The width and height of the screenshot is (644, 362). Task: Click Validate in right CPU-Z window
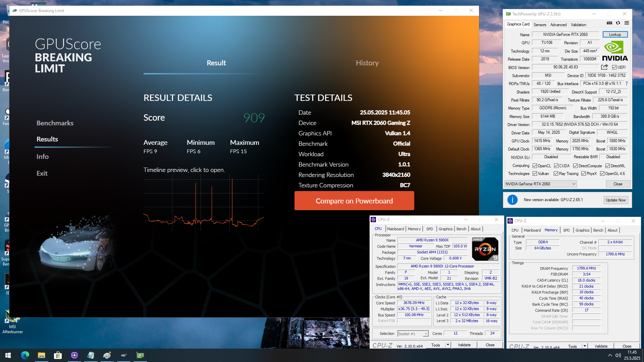pyautogui.click(x=601, y=346)
